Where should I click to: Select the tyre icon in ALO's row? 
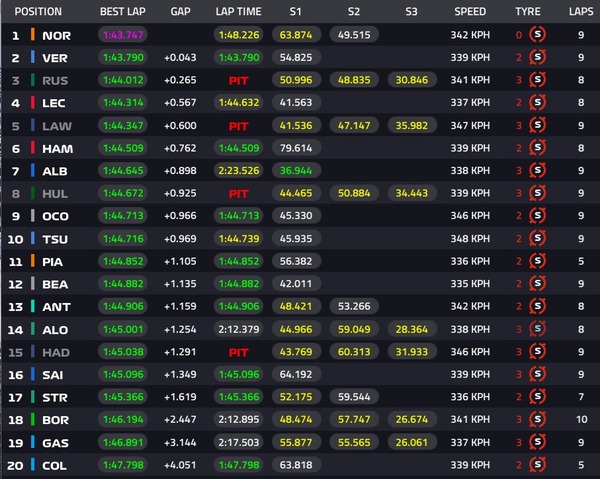[x=537, y=330]
